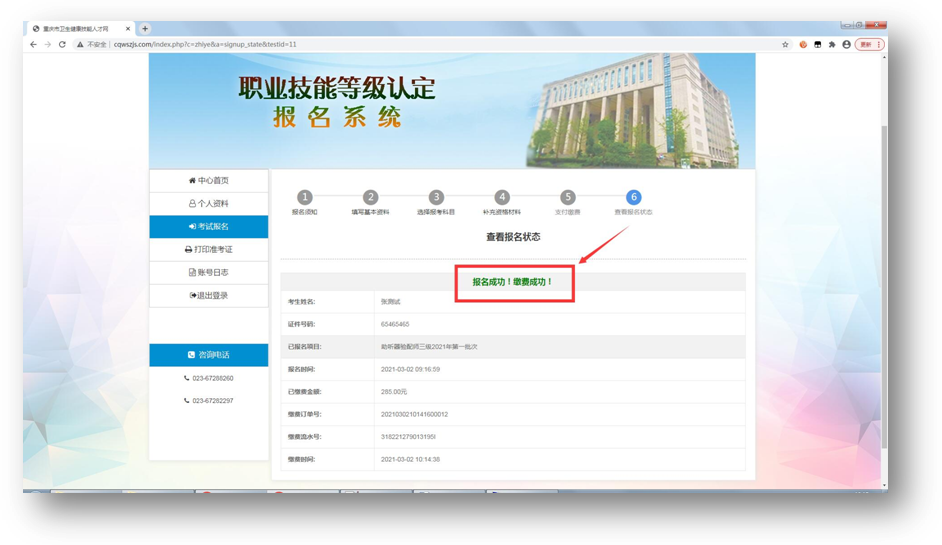Select 考试报名 in the sidebar
This screenshot has width=942, height=545.
click(208, 227)
